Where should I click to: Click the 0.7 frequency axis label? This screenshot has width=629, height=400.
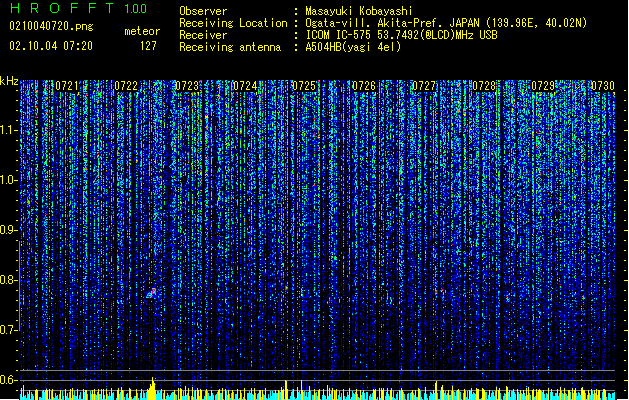click(8, 330)
